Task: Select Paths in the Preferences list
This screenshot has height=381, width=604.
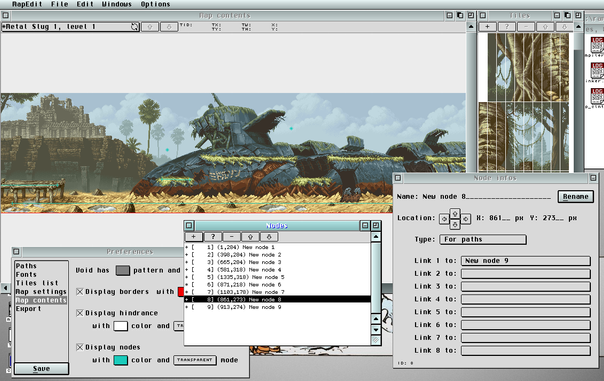Action: coord(41,266)
